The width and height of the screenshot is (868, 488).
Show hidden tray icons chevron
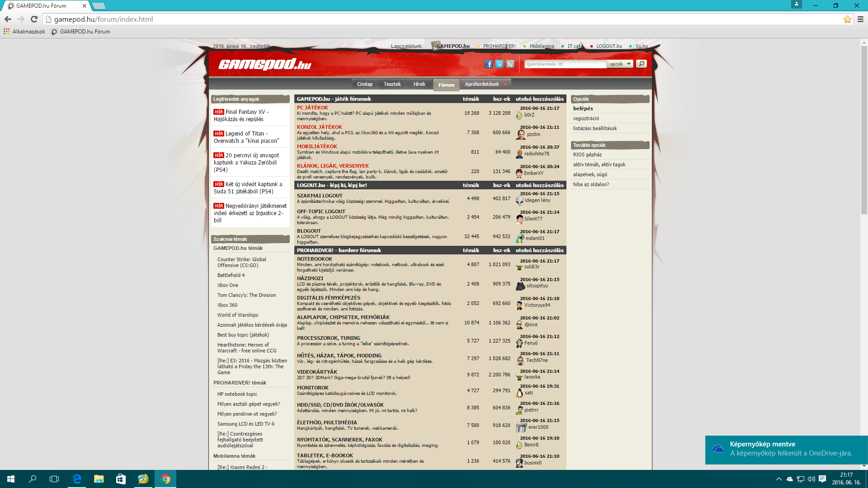(x=778, y=479)
